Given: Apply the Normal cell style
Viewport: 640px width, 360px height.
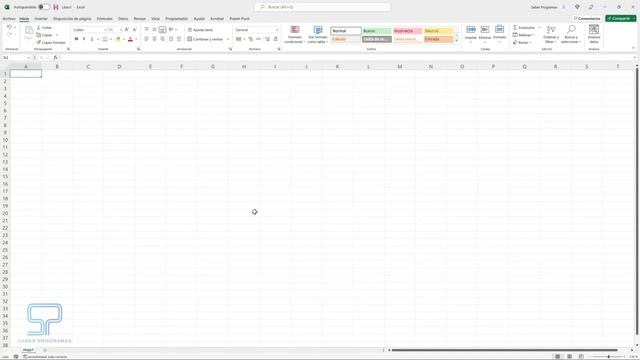Looking at the screenshot, I should (346, 31).
